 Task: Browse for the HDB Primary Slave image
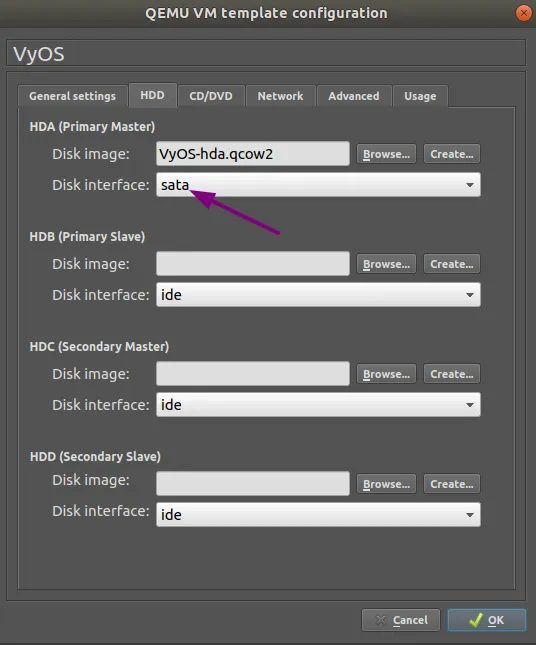click(x=386, y=264)
